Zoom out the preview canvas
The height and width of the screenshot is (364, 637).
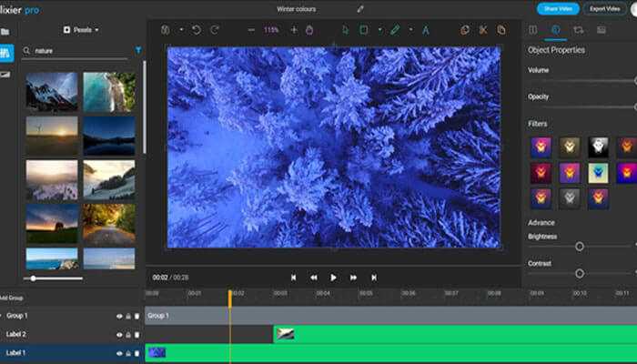(x=251, y=30)
